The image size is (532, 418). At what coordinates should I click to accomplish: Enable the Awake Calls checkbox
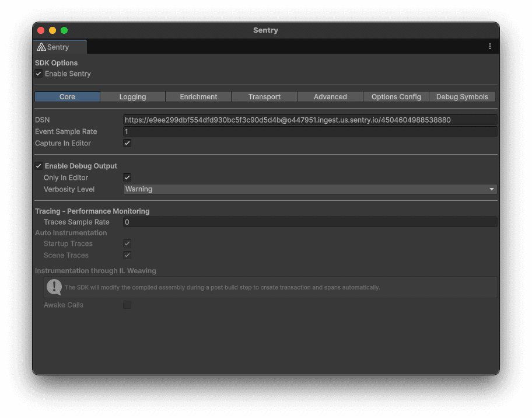click(x=127, y=305)
